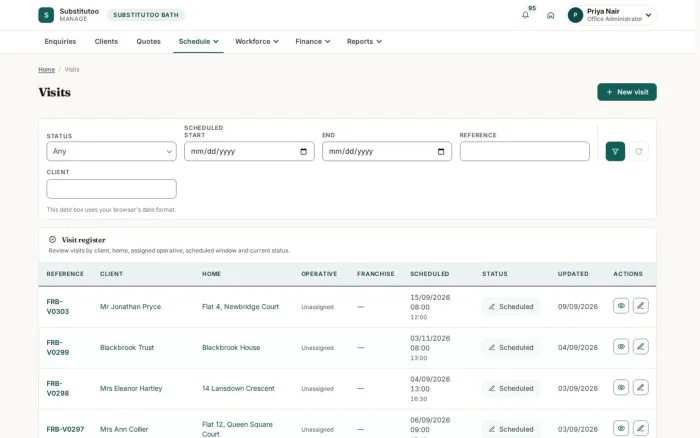
Task: Open the Clients tab
Action: 106,42
